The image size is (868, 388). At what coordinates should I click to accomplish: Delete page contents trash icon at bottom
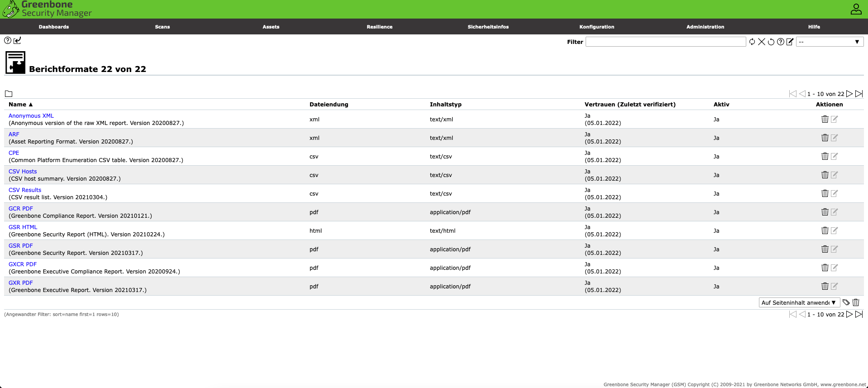(856, 302)
